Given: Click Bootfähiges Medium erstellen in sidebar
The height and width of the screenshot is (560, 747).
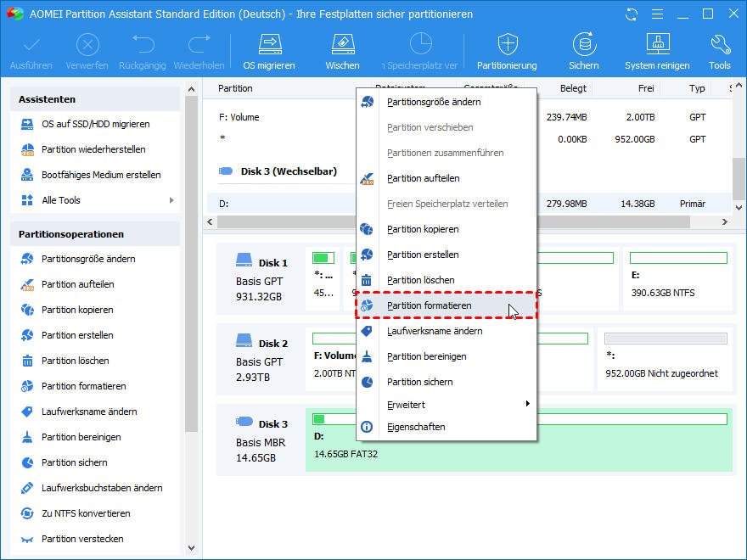Looking at the screenshot, I should [x=101, y=175].
